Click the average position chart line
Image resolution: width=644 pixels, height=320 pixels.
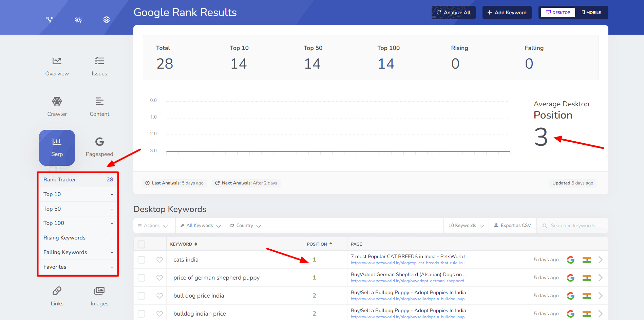point(338,151)
